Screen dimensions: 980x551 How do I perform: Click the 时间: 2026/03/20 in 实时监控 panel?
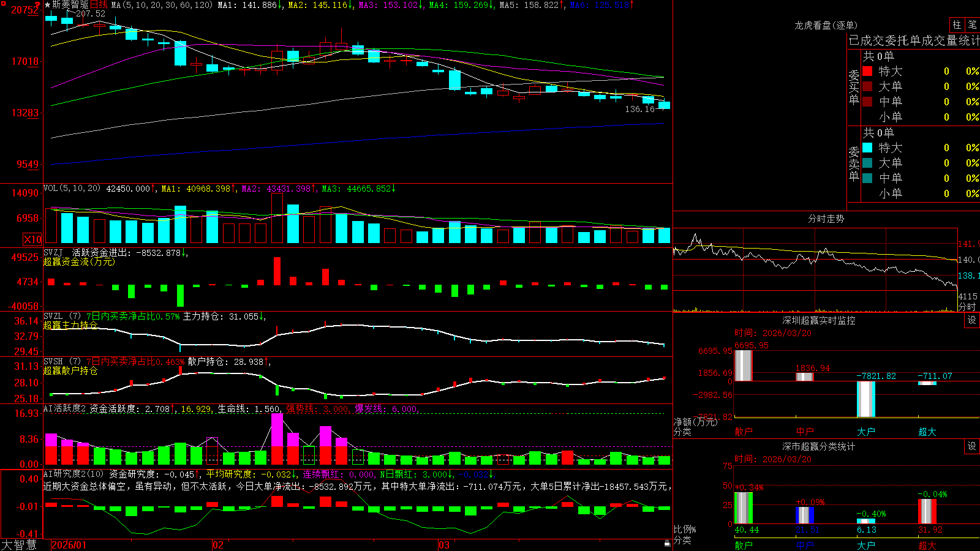coord(773,333)
